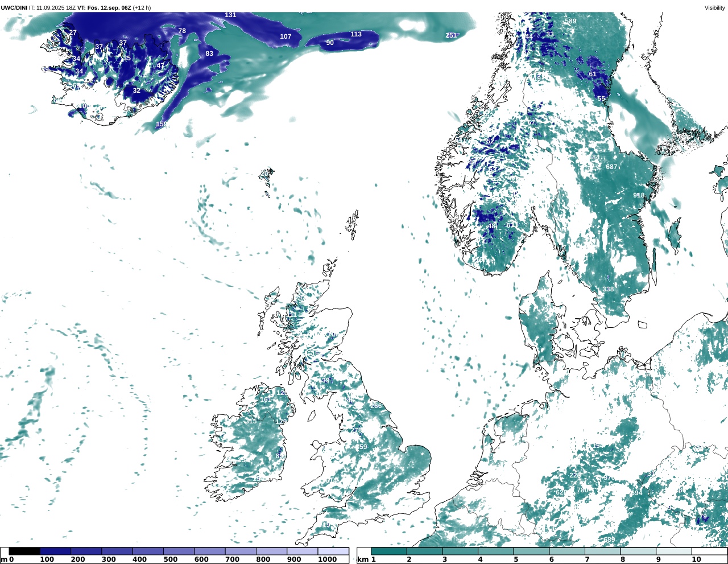
Task: Click the 10 km legend tick label
Action: click(696, 559)
